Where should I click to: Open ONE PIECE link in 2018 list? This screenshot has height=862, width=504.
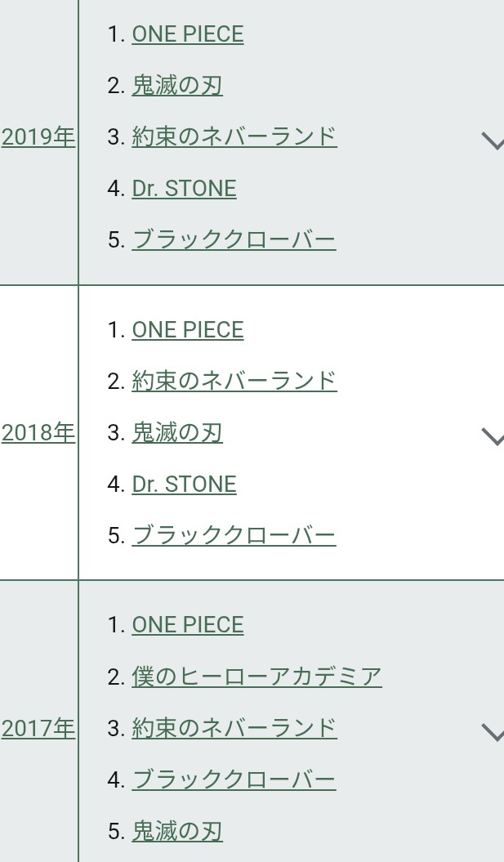tap(187, 330)
